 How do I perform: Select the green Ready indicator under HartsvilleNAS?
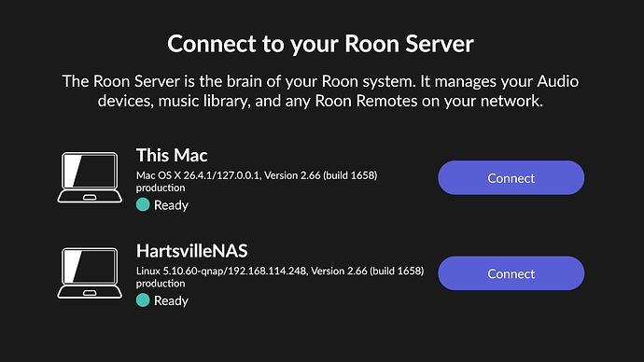(143, 300)
